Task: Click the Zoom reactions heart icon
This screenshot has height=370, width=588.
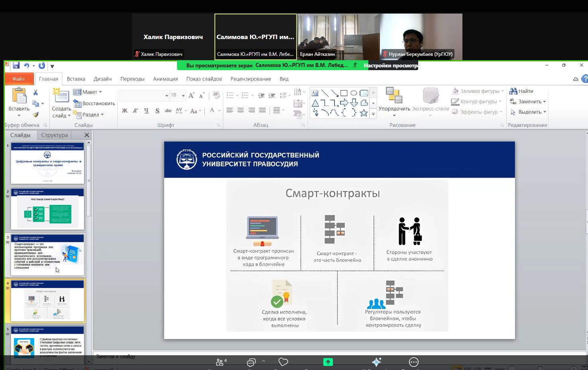Action: pos(283,362)
